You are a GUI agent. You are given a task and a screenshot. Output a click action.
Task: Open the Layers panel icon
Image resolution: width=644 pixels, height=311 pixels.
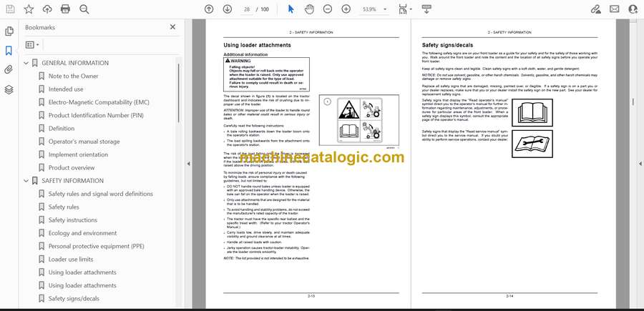point(9,89)
